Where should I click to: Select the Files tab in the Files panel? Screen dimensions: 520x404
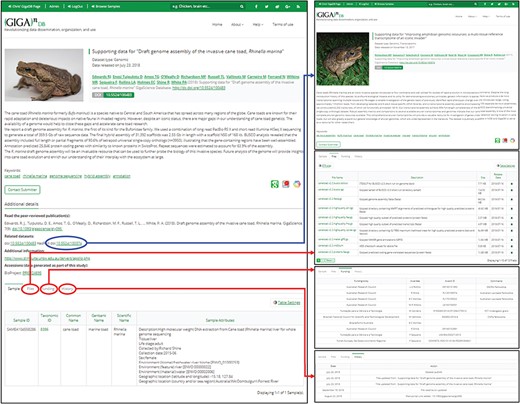click(x=334, y=156)
